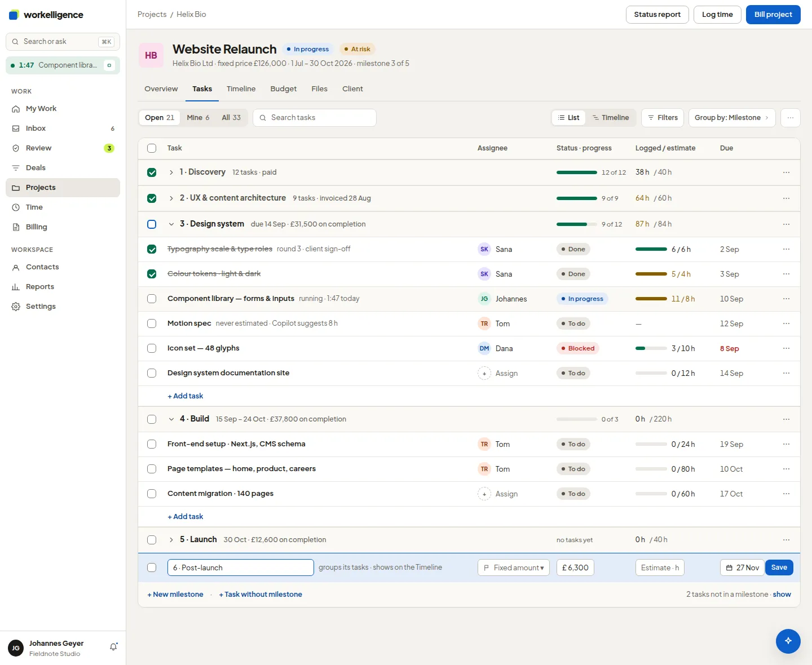Image resolution: width=812 pixels, height=665 pixels.
Task: Open Reports in workspace
Action: pos(63,287)
